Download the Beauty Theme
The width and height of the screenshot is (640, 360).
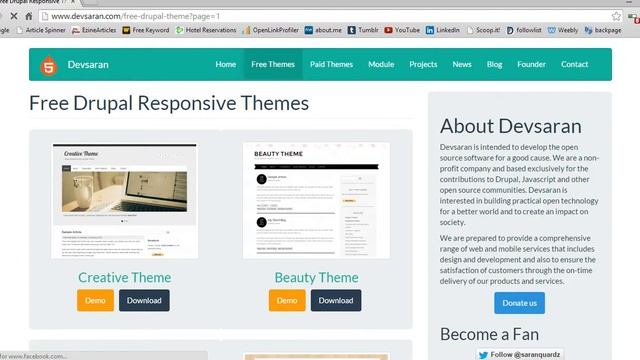pyautogui.click(x=336, y=300)
